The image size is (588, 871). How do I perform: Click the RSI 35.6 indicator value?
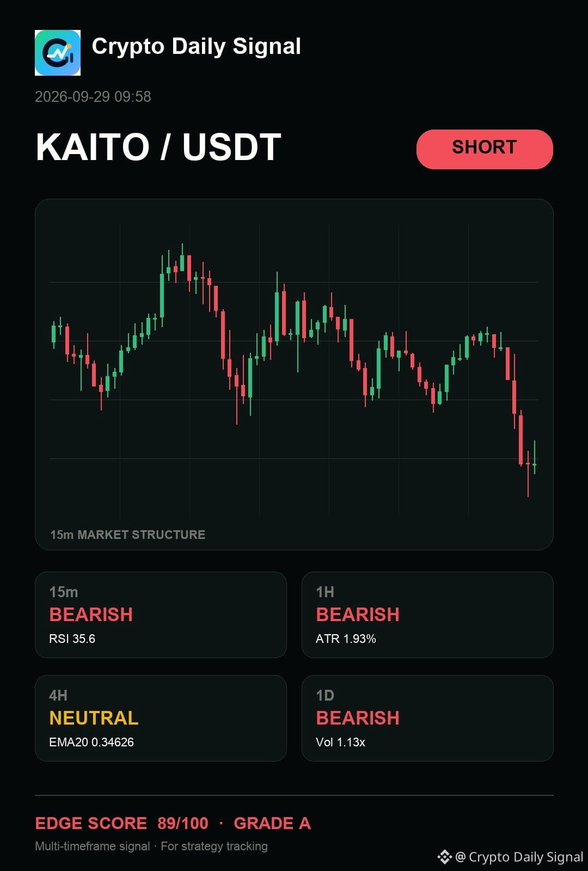[x=72, y=639]
